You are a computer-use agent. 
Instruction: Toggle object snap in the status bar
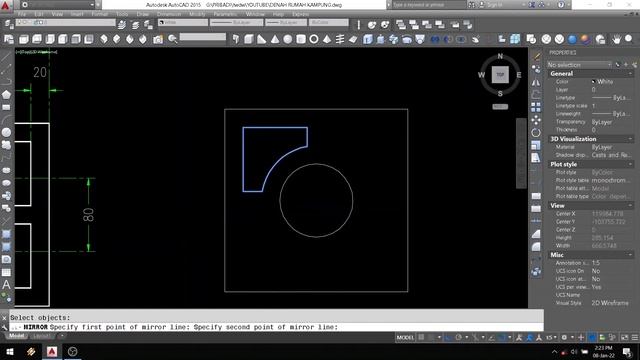pyautogui.click(x=503, y=337)
